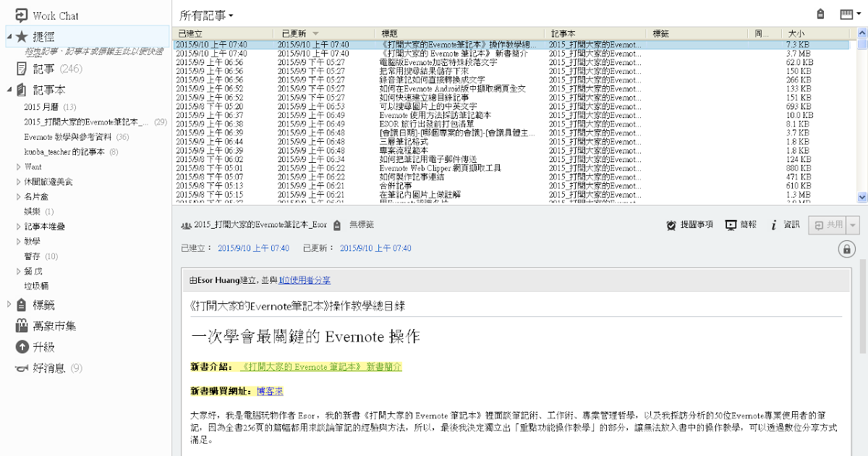Click the note list scrollbar down arrow
This screenshot has width=868, height=456.
point(861,197)
